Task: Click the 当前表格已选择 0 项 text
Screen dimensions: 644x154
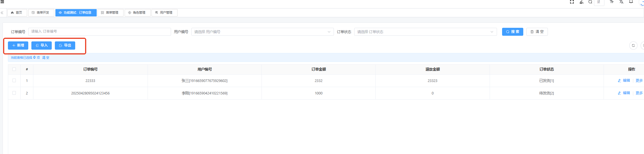Action: point(25,58)
